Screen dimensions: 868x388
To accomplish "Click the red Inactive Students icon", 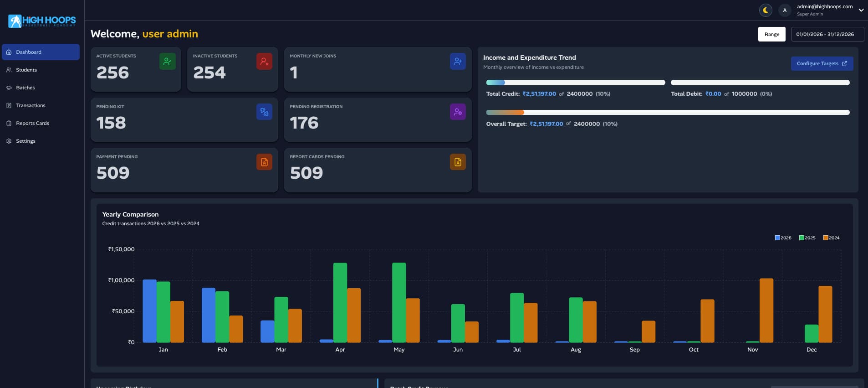I will [x=264, y=61].
